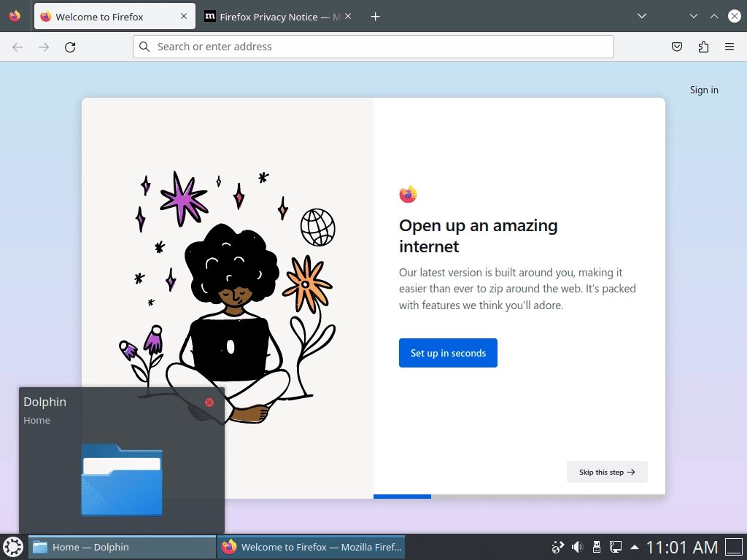
Task: Open the audio volume tray icon
Action: coord(578,547)
